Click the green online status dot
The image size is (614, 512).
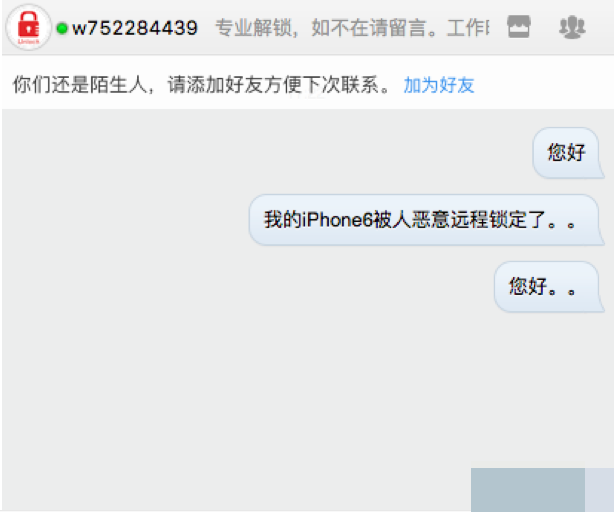click(x=62, y=28)
